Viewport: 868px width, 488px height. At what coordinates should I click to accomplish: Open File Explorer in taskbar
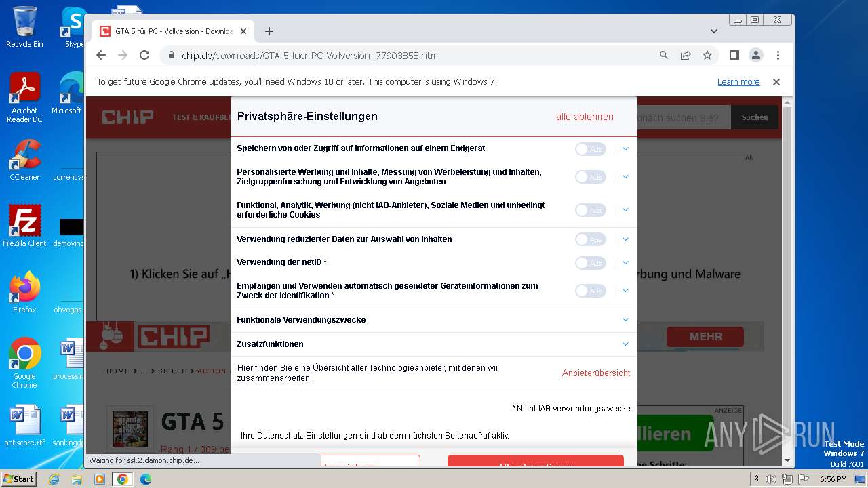(x=77, y=479)
